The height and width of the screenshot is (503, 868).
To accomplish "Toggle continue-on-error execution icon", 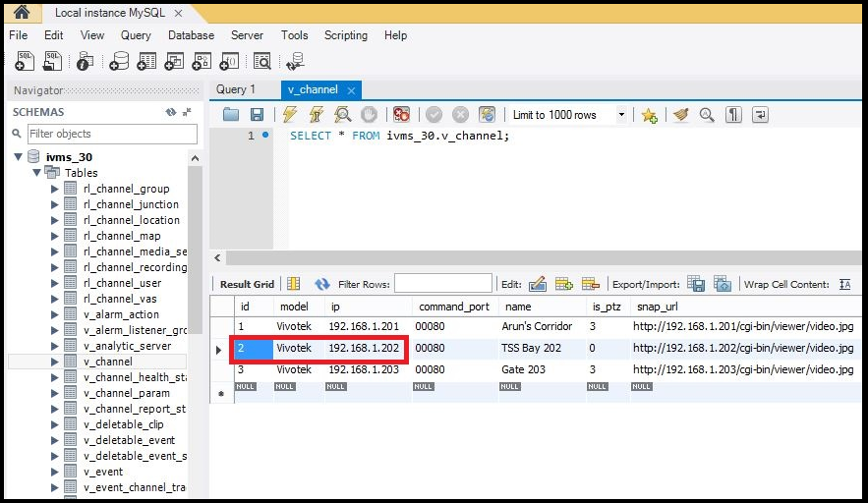I will (401, 115).
